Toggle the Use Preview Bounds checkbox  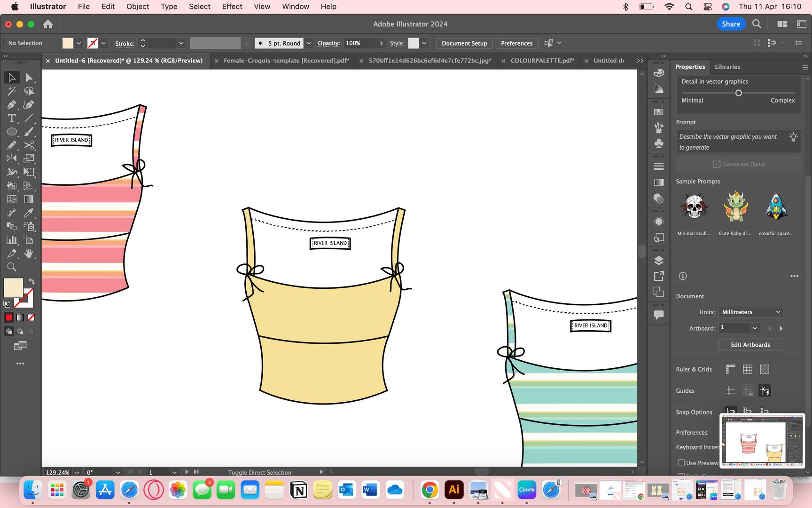coord(681,463)
